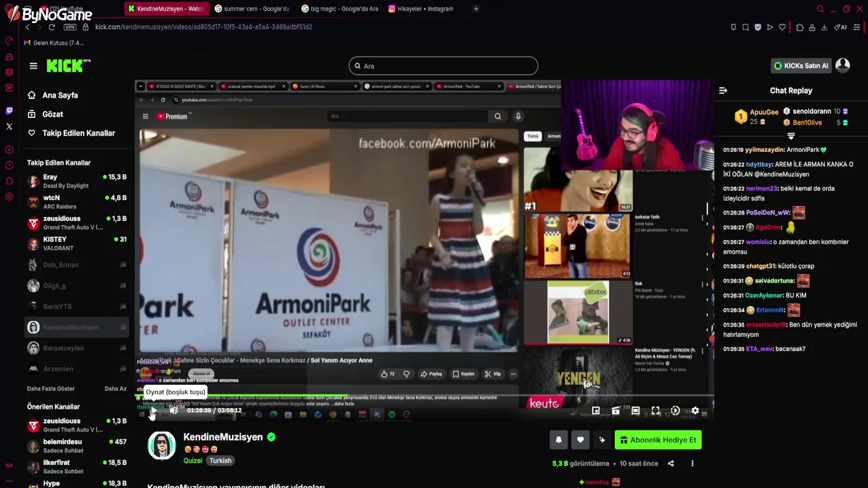The height and width of the screenshot is (488, 868).
Task: Switch to KendineMuzisyen Kick browser tab
Action: pos(168,9)
